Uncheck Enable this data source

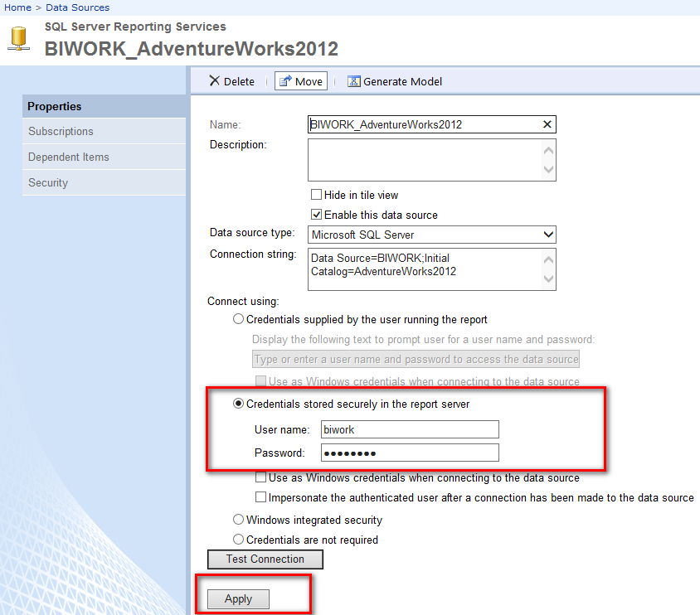[x=316, y=215]
